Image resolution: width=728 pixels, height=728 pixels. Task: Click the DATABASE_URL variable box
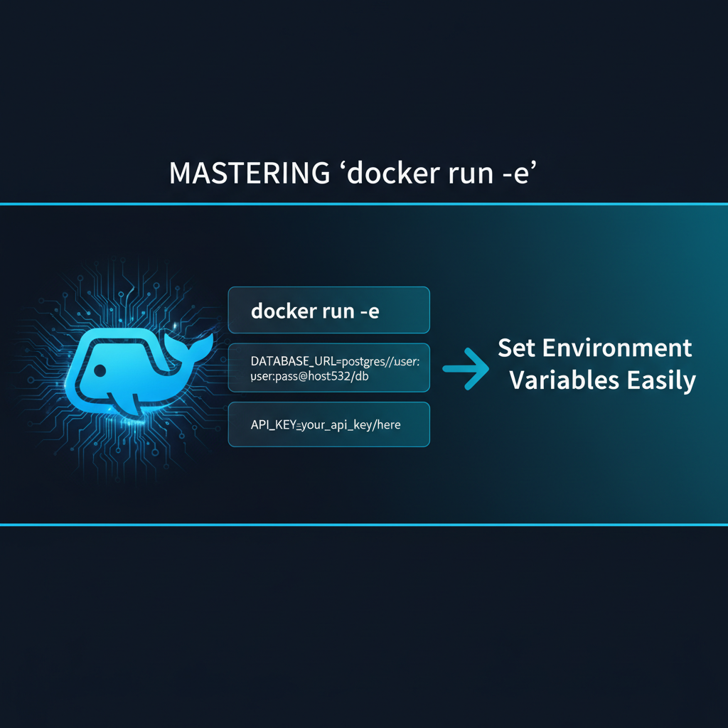(328, 368)
